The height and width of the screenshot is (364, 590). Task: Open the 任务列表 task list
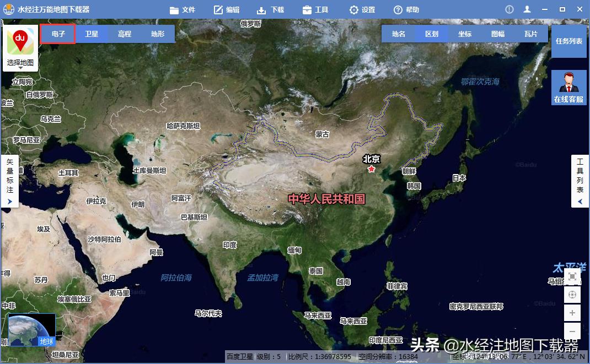[568, 41]
